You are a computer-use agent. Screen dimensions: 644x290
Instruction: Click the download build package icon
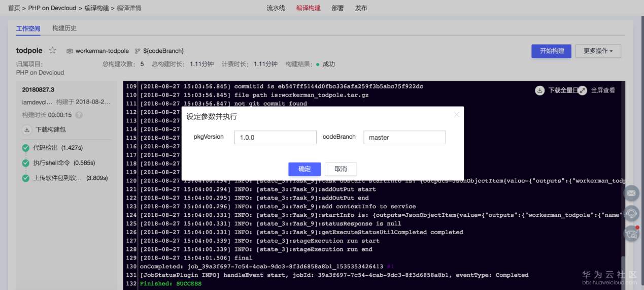click(27, 130)
